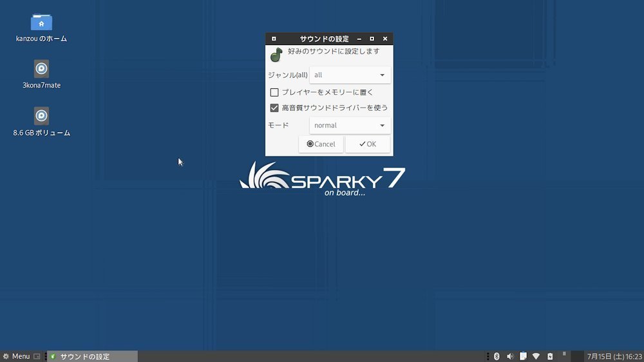
Task: Open the Wi-Fi network tray icon
Action: point(536,356)
